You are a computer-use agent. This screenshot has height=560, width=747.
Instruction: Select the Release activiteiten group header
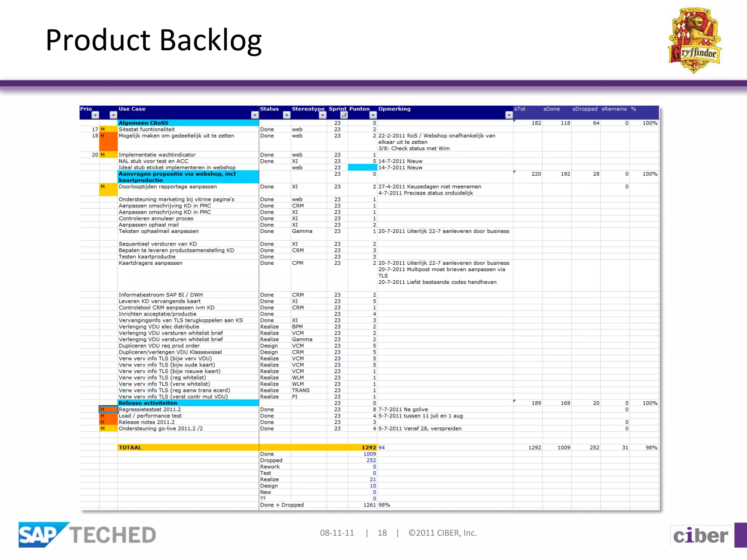tap(188, 403)
